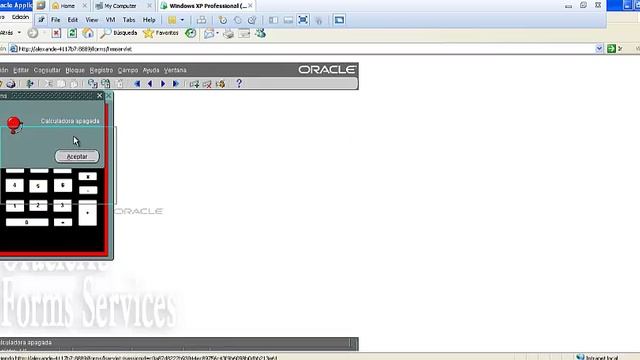The image size is (640, 360).
Task: Expand the mail dropdown arrow
Action: tap(217, 33)
